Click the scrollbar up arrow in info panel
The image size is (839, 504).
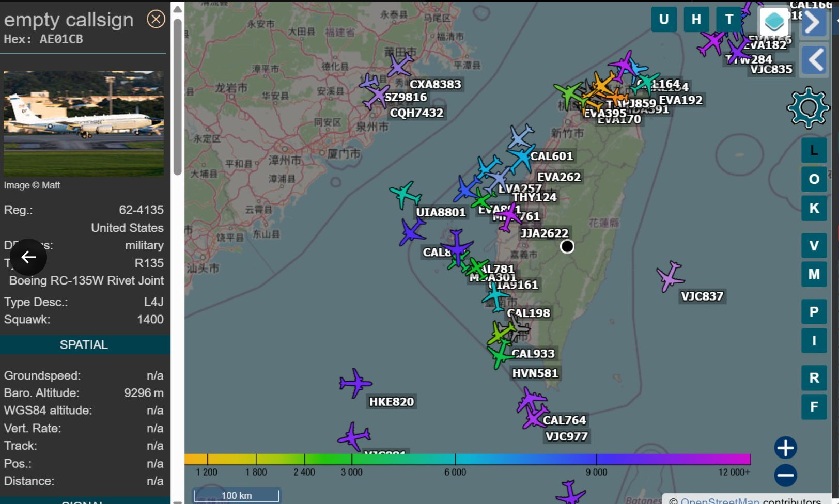click(177, 9)
